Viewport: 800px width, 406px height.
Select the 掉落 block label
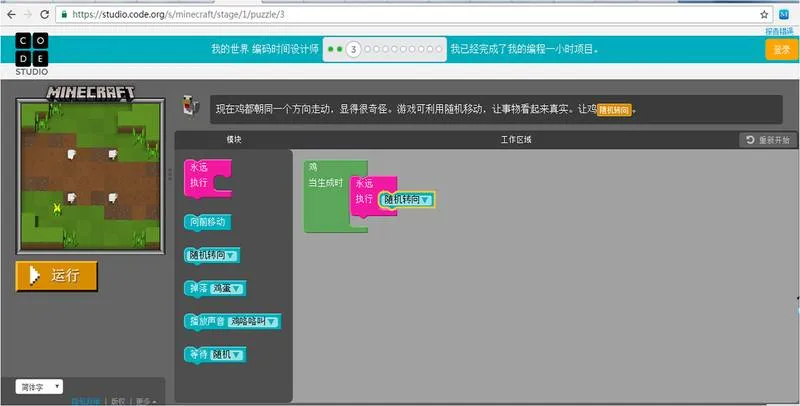(198, 289)
